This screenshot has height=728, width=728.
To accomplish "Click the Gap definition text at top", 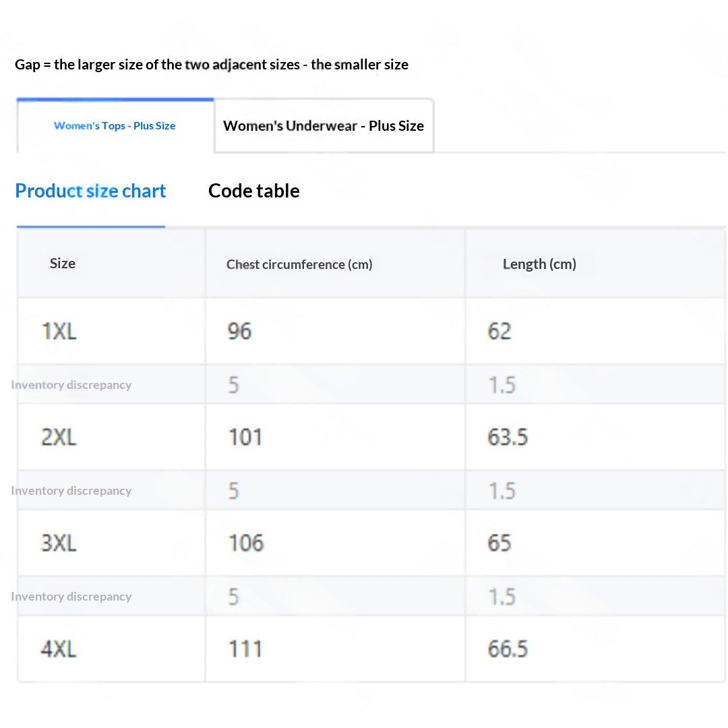I will (x=212, y=65).
